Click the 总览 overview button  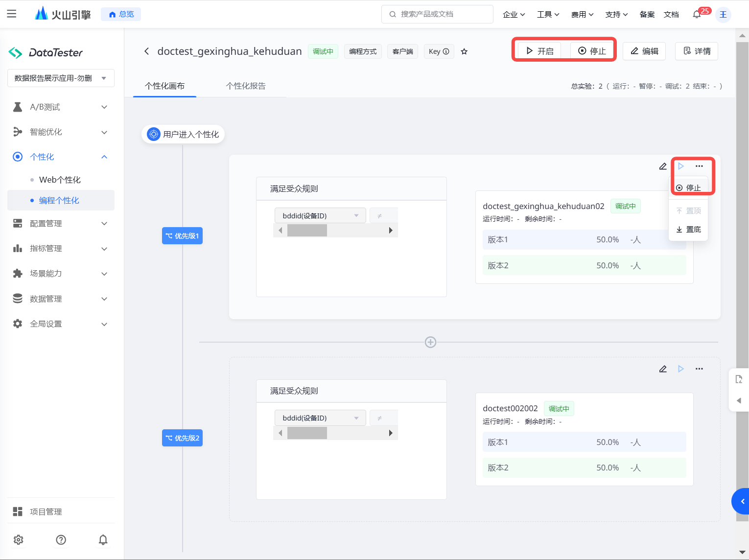tap(121, 14)
